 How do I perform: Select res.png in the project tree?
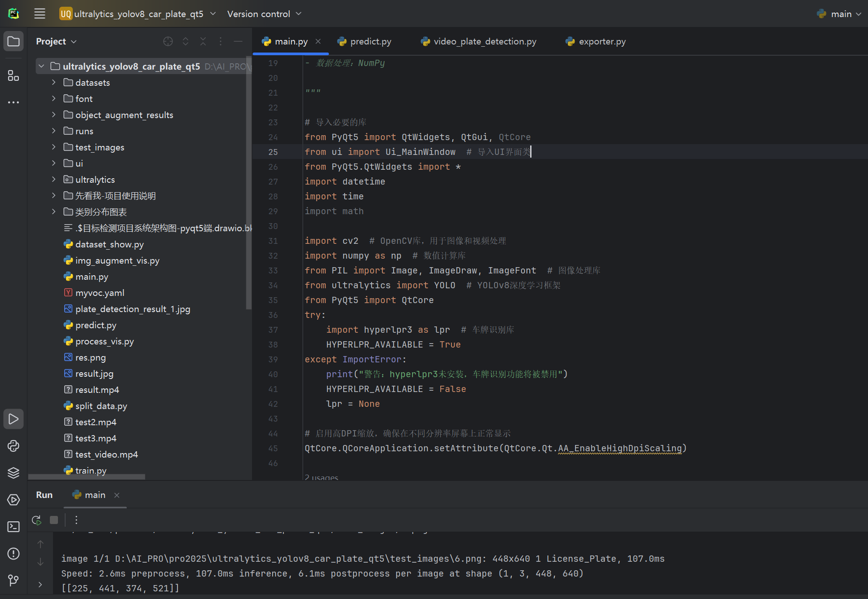[x=91, y=357]
